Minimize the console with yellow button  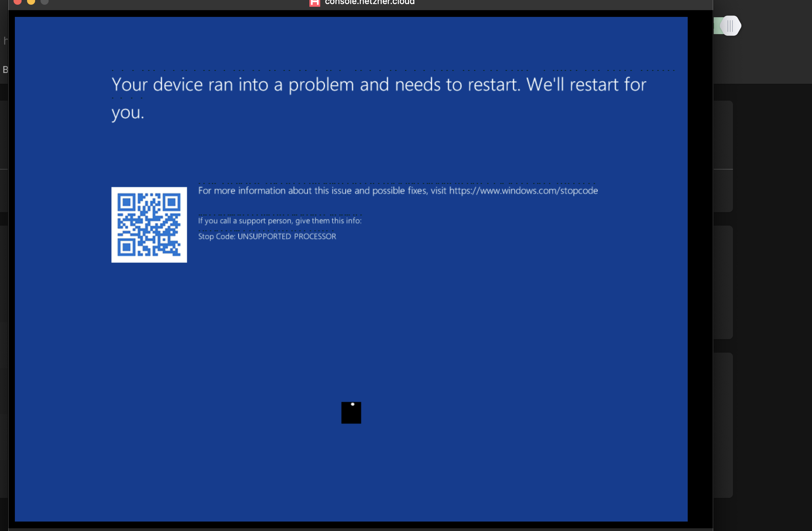31,1
